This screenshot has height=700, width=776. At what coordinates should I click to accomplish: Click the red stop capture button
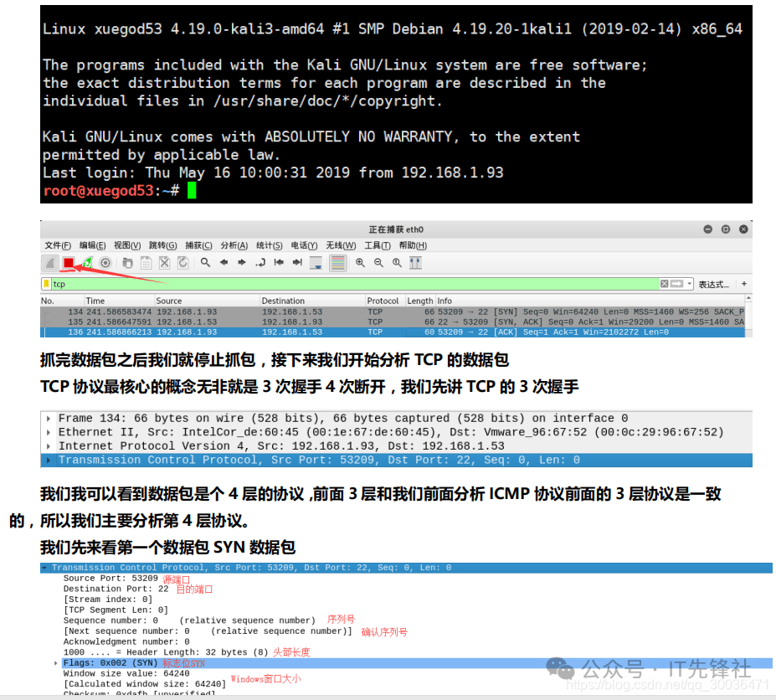point(68,263)
